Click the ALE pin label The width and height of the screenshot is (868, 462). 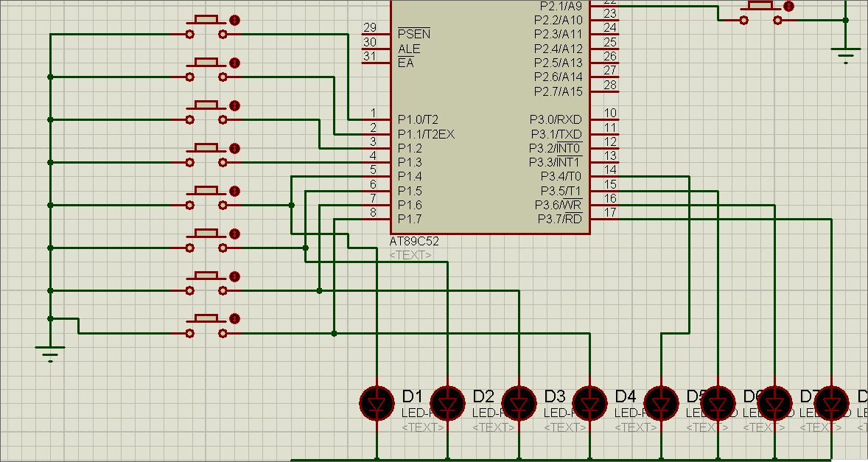[x=409, y=49]
